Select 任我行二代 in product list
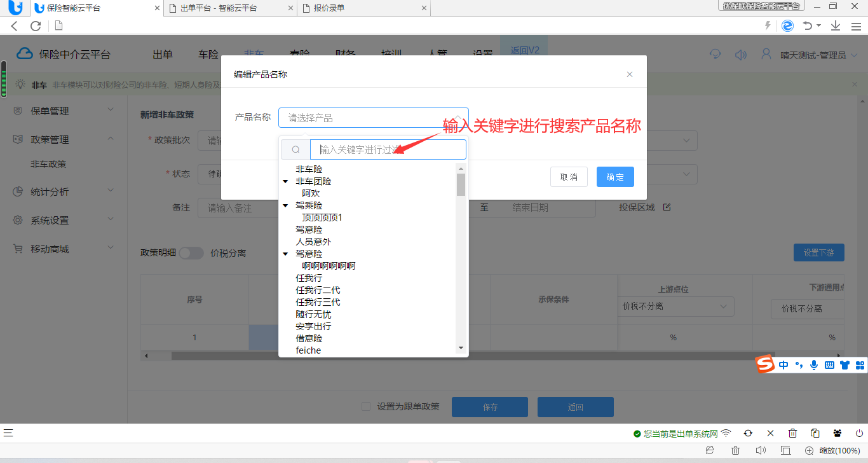 coord(318,290)
